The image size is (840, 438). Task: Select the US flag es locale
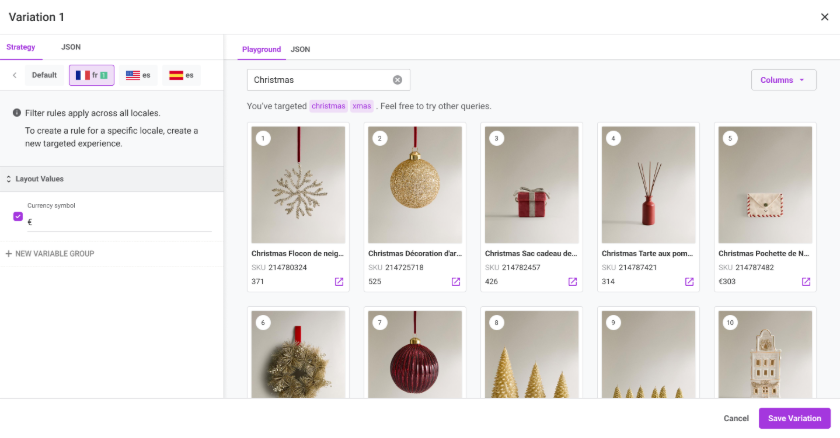pyautogui.click(x=138, y=75)
